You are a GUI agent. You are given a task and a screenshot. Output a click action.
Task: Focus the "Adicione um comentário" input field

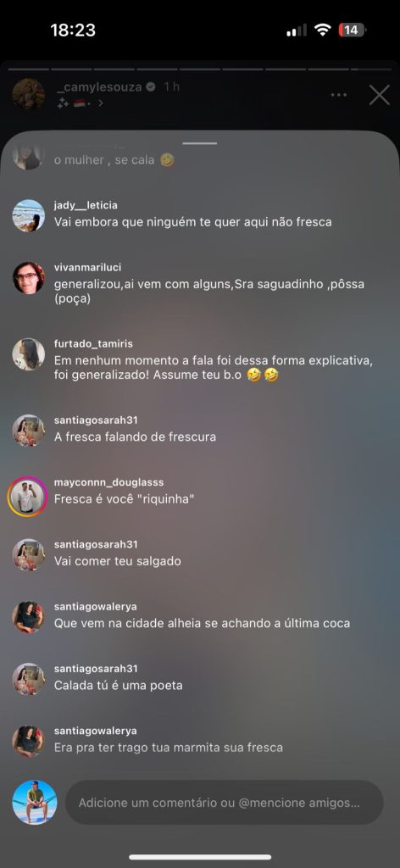click(225, 802)
